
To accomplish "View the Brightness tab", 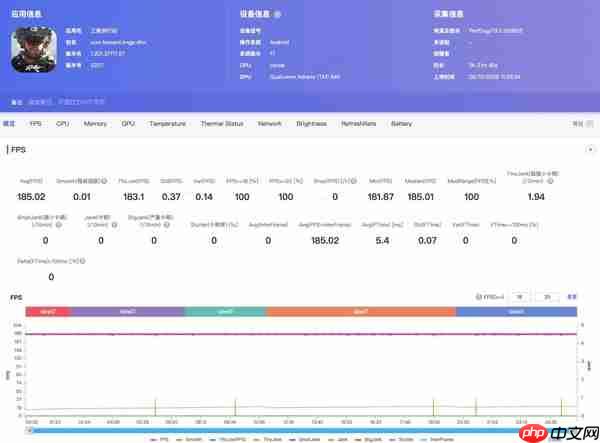I will (x=311, y=124).
